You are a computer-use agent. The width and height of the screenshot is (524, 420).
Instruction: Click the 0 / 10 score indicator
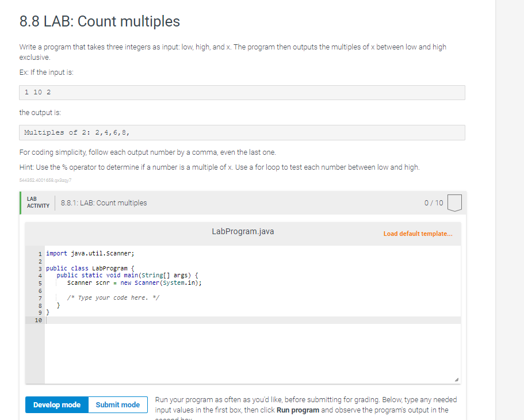pos(433,203)
